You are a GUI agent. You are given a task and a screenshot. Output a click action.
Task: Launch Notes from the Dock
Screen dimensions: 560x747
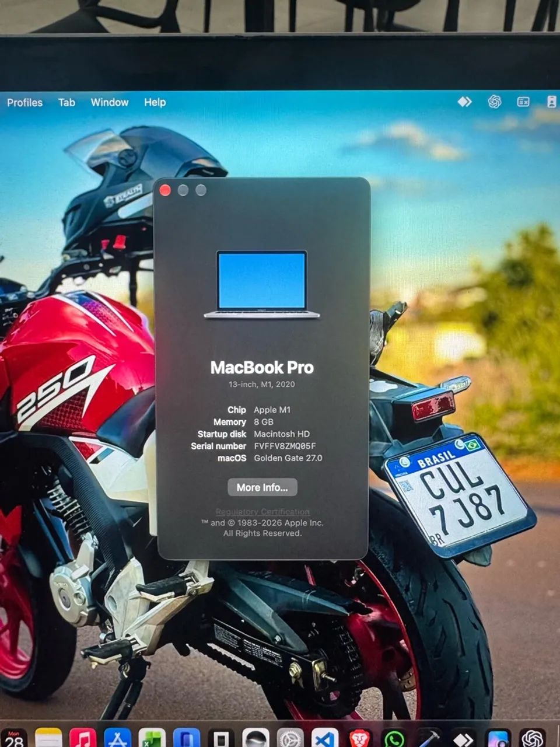pos(48,738)
